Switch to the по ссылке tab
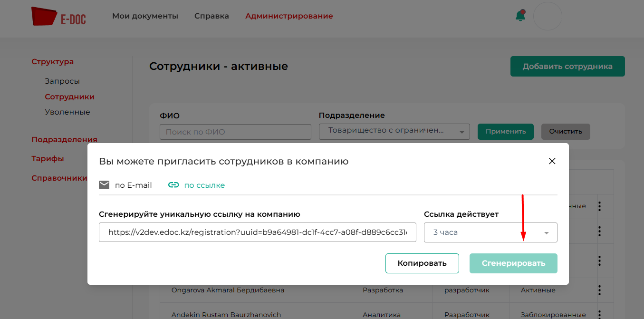 point(204,185)
